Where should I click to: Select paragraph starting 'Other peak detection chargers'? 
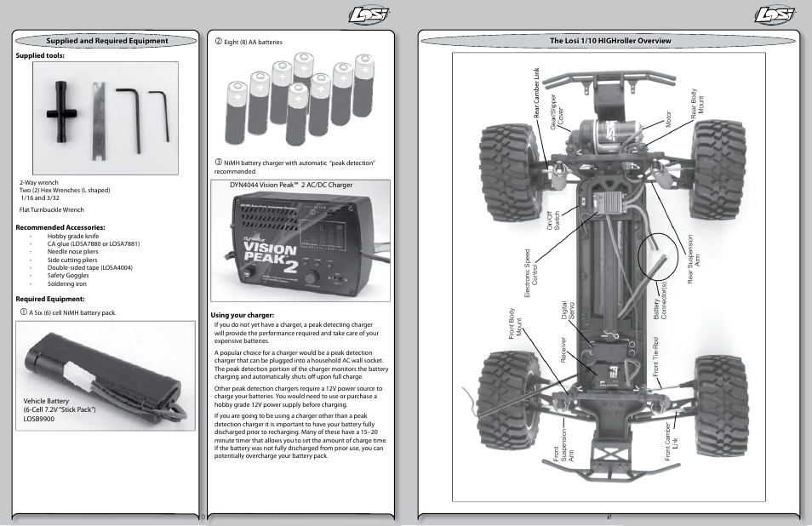pyautogui.click(x=298, y=397)
